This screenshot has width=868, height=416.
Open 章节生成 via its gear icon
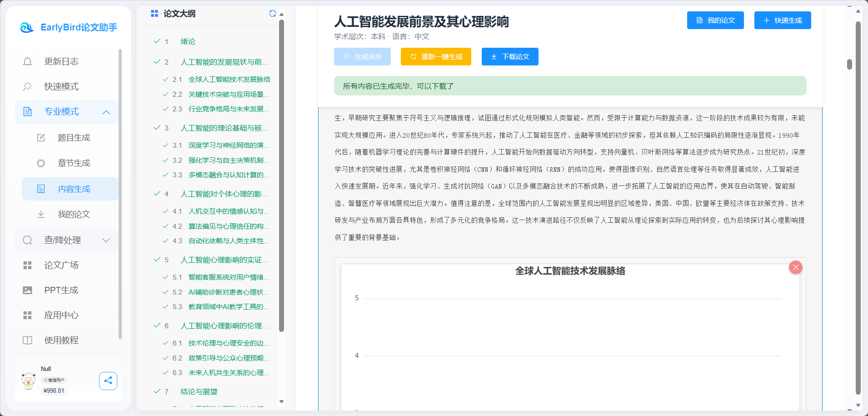click(x=41, y=163)
